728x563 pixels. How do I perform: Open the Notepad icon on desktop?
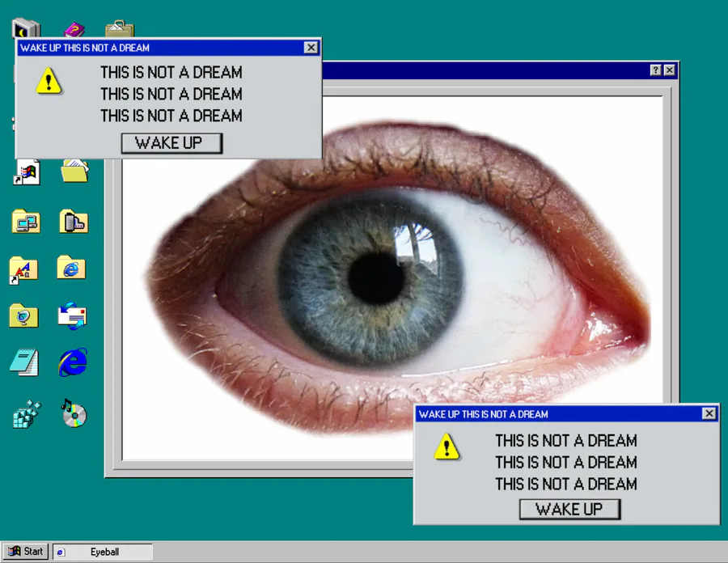pos(24,363)
